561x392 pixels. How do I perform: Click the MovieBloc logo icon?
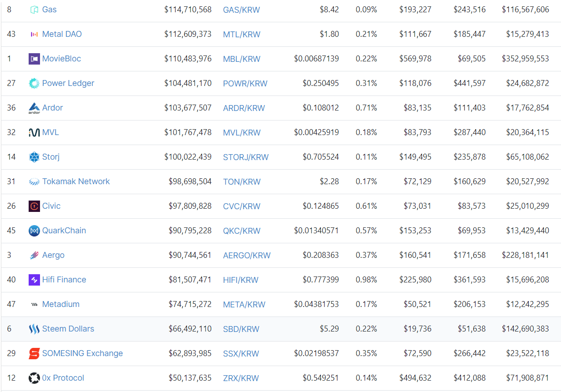(x=34, y=59)
